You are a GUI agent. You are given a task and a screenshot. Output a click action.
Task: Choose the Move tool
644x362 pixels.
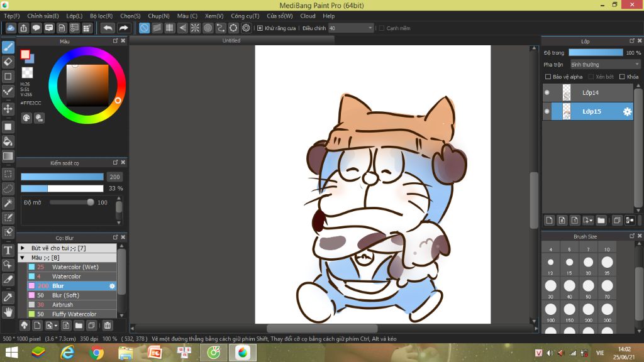point(8,109)
